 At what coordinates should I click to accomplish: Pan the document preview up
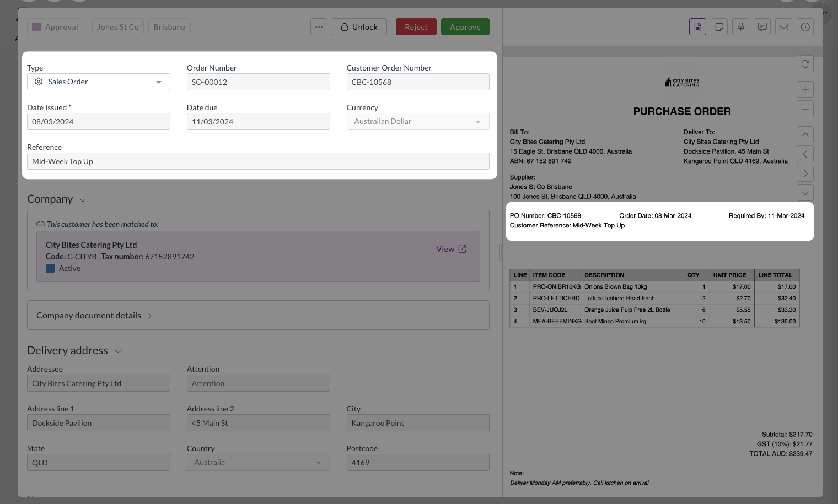point(805,135)
